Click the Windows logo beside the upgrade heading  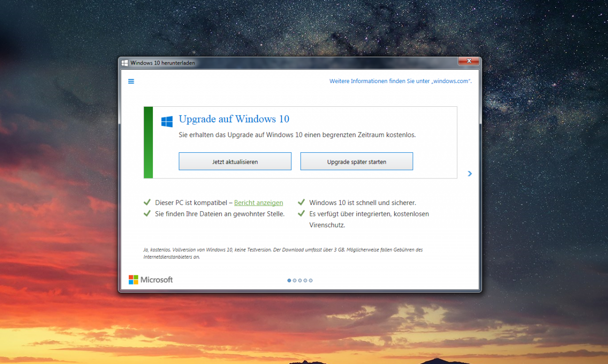click(167, 121)
